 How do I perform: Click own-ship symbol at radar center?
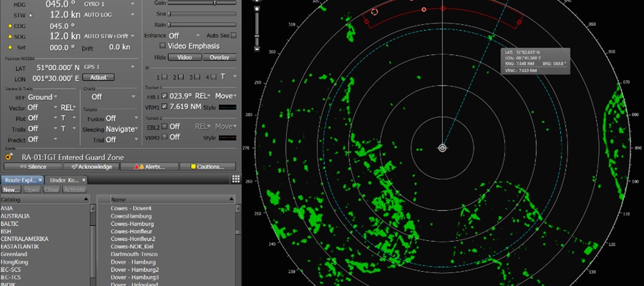point(442,148)
